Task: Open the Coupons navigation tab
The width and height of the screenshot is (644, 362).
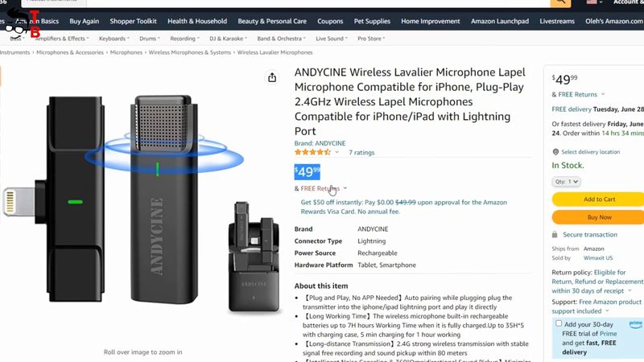Action: (330, 22)
